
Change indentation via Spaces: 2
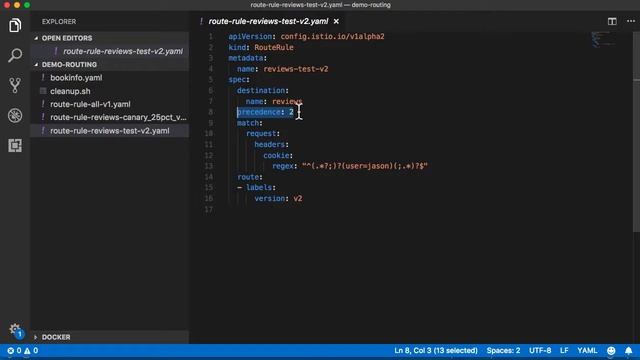pyautogui.click(x=503, y=351)
